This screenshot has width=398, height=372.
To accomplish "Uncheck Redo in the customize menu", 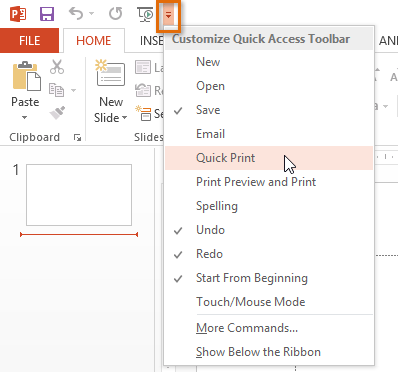I will point(269,254).
